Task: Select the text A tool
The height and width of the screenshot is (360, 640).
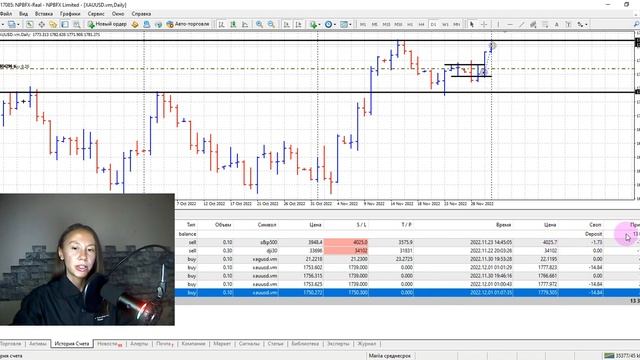Action: pyautogui.click(x=556, y=24)
